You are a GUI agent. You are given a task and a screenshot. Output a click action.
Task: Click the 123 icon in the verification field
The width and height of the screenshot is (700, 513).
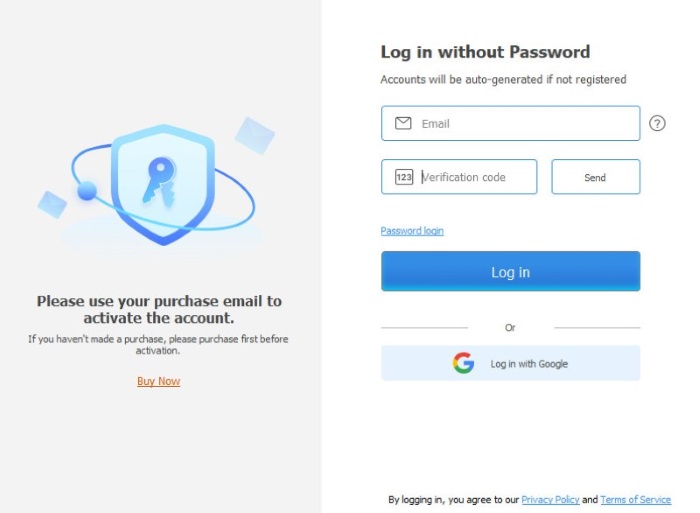click(x=404, y=177)
